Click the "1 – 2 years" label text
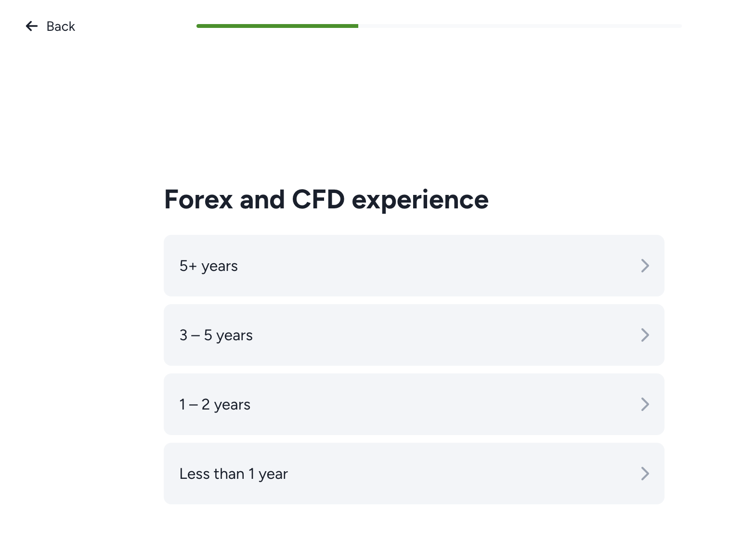This screenshot has height=539, width=756. click(x=215, y=405)
